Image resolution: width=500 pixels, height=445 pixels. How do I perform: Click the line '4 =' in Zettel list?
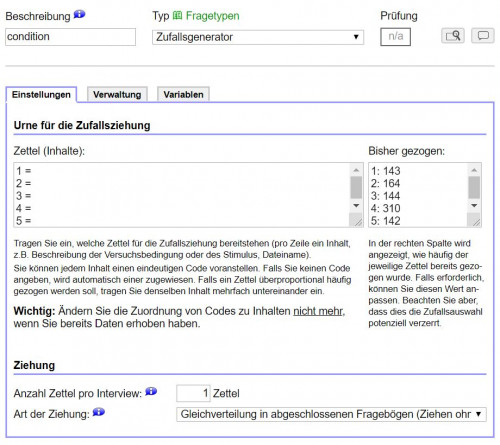(x=24, y=208)
